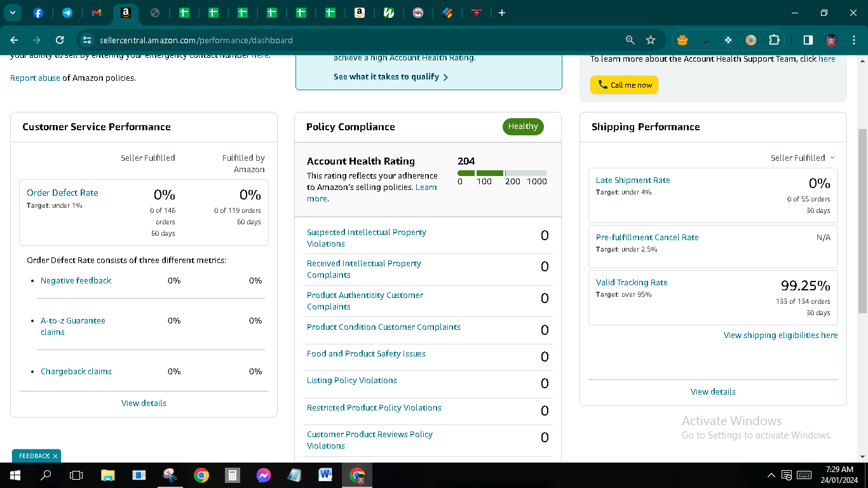Open Microsoft Word from the taskbar
The image size is (868, 488).
point(326,475)
